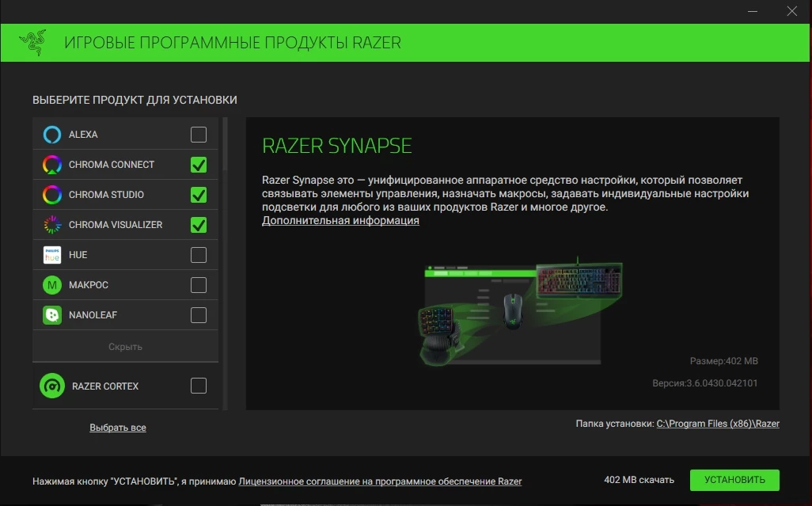Click the Chroma Visualizer icon
The width and height of the screenshot is (812, 506).
coord(51,225)
